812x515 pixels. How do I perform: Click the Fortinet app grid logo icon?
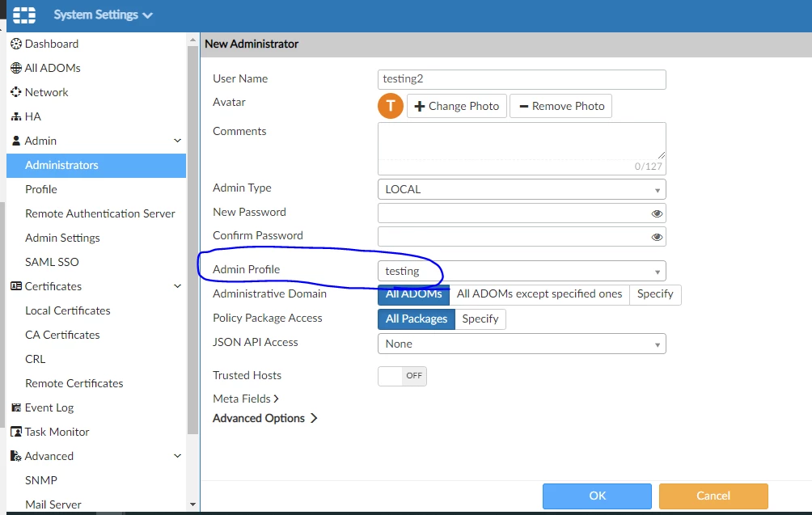click(24, 15)
